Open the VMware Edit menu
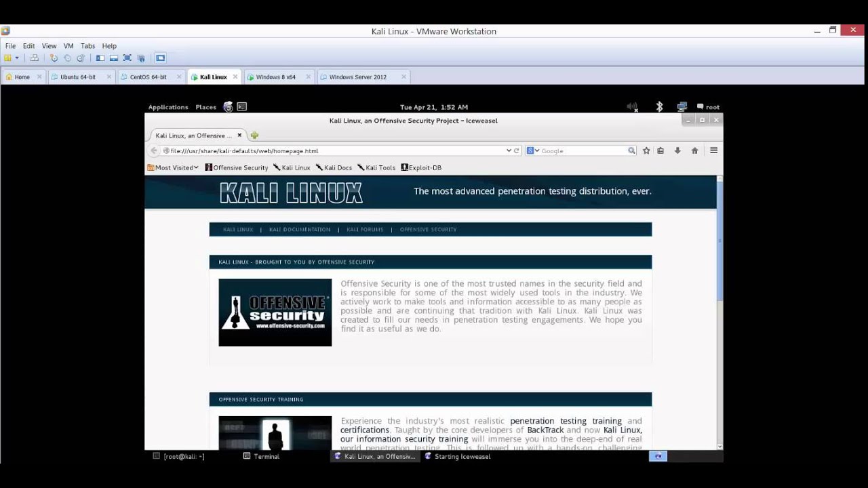868x488 pixels. pos(28,46)
